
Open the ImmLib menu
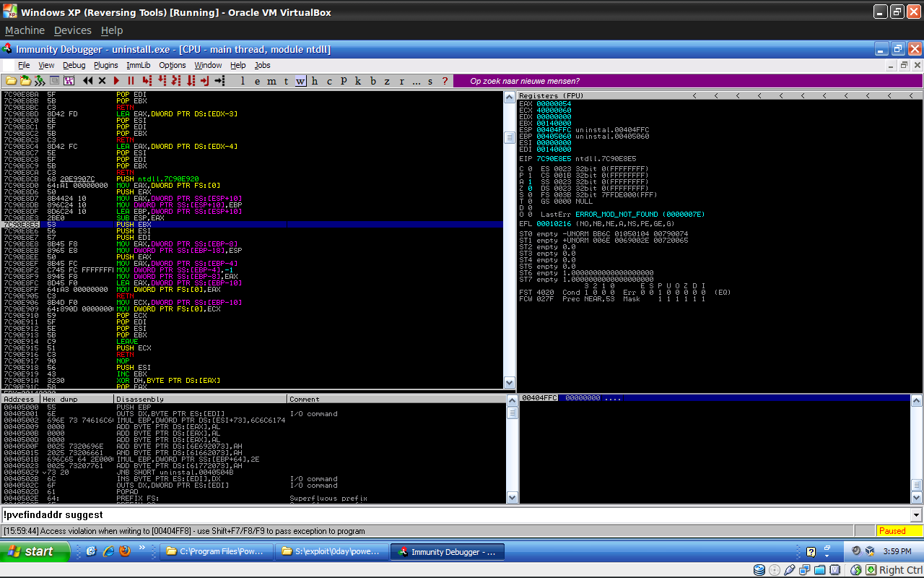point(139,65)
